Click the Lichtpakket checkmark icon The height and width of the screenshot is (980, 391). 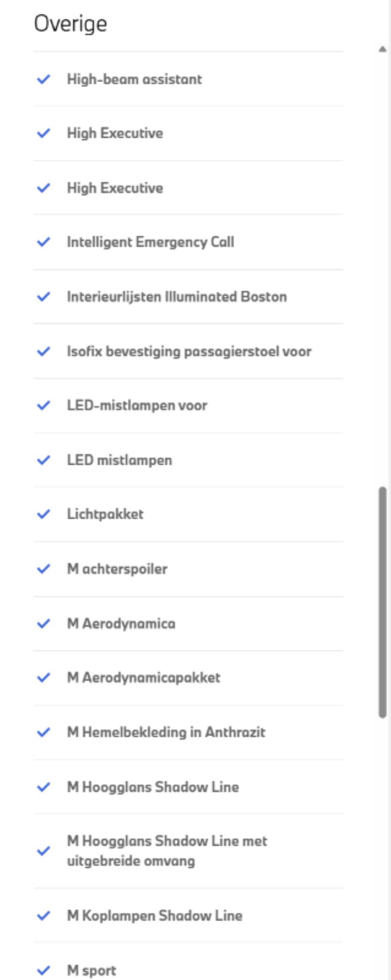[43, 514]
